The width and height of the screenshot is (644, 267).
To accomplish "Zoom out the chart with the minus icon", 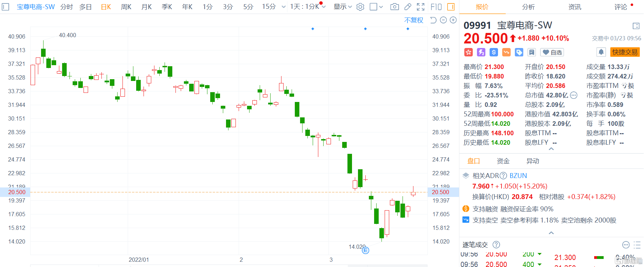I will coord(443,20).
